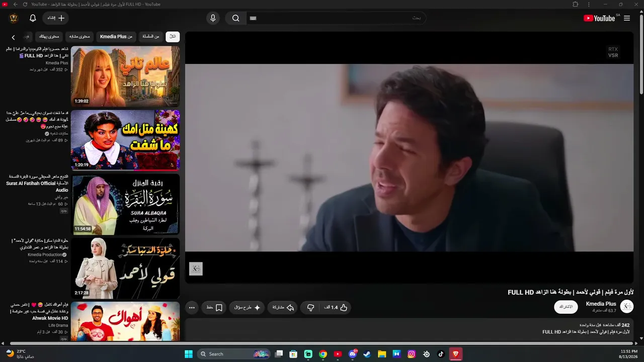Viewport: 644px width, 362px height.
Task: Select the محتوى يهمّك filter chip
Action: 49,36
